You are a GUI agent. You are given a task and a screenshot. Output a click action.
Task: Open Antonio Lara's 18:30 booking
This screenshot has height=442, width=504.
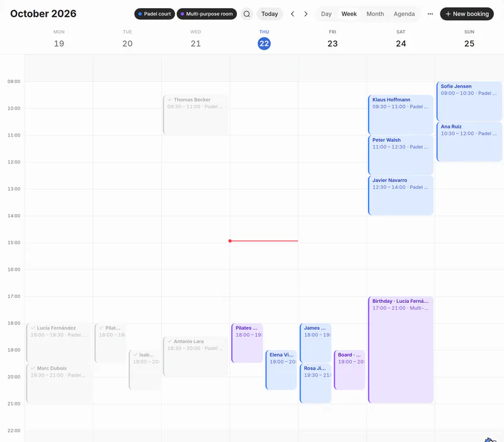(x=196, y=356)
